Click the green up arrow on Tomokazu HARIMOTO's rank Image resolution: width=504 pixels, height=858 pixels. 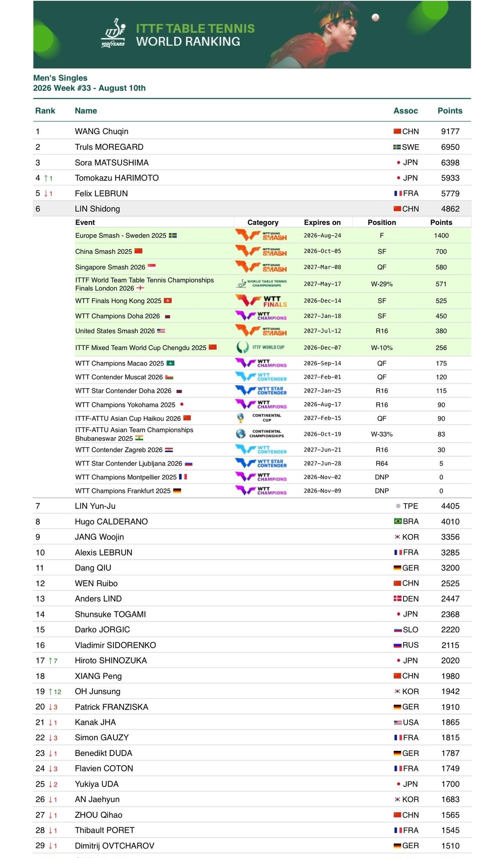pos(46,178)
